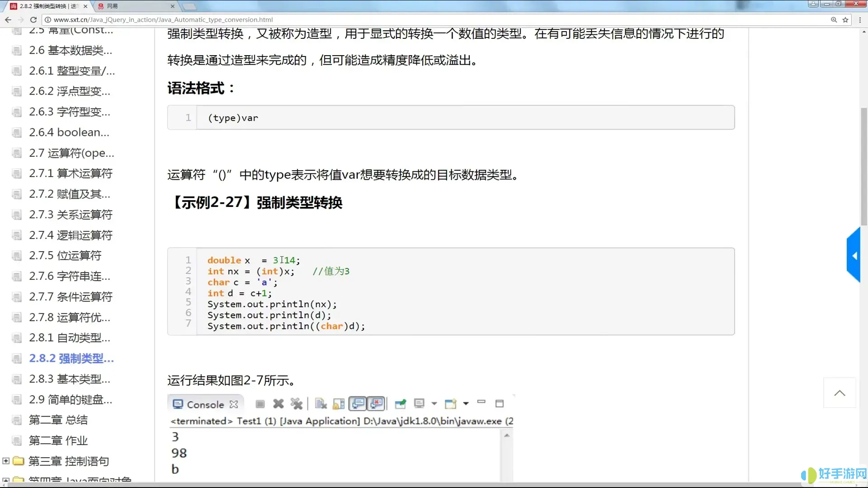Image resolution: width=868 pixels, height=488 pixels.
Task: Click console output value 98
Action: 179,453
